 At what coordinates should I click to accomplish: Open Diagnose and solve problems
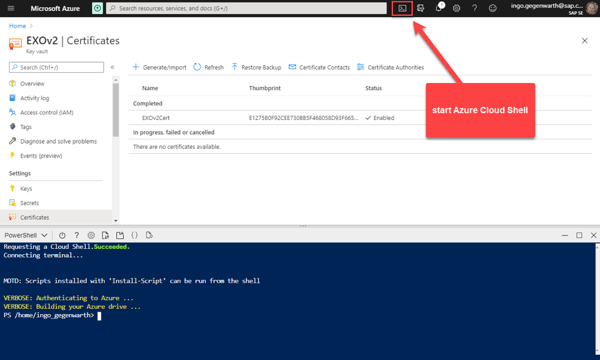[58, 141]
